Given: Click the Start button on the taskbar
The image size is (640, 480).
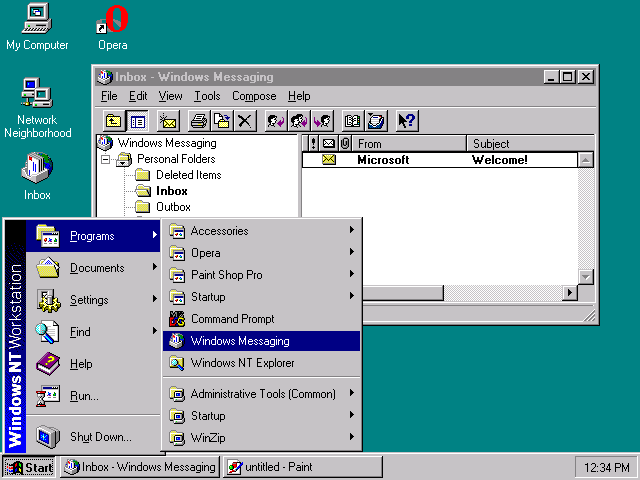Looking at the screenshot, I should tap(29, 467).
